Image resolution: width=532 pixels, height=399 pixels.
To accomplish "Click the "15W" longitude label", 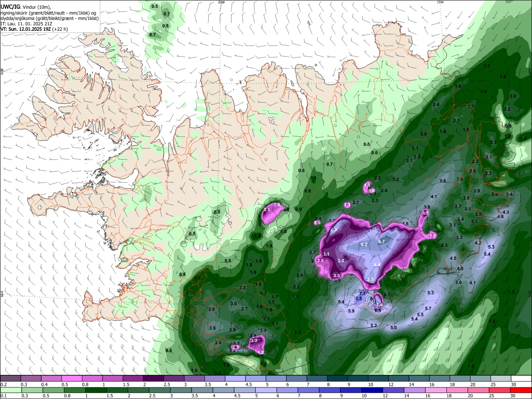I will 440,2.
